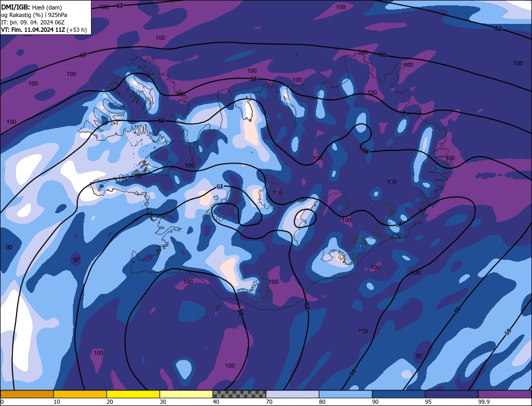Click the medium blue 90–95 legend swatch

click(x=398, y=394)
